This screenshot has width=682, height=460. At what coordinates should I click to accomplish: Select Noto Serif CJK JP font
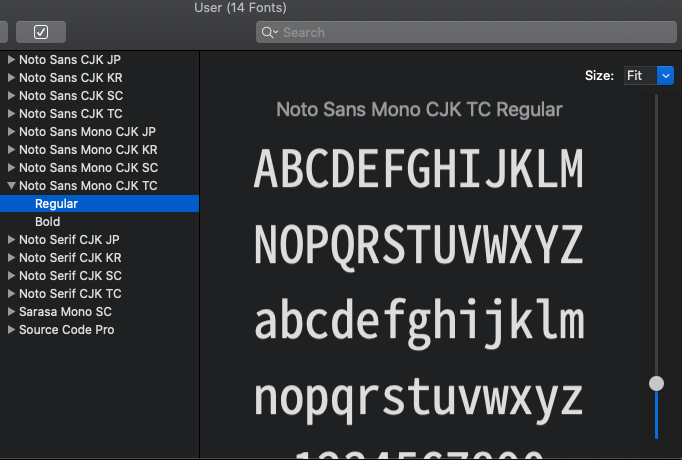click(x=70, y=239)
